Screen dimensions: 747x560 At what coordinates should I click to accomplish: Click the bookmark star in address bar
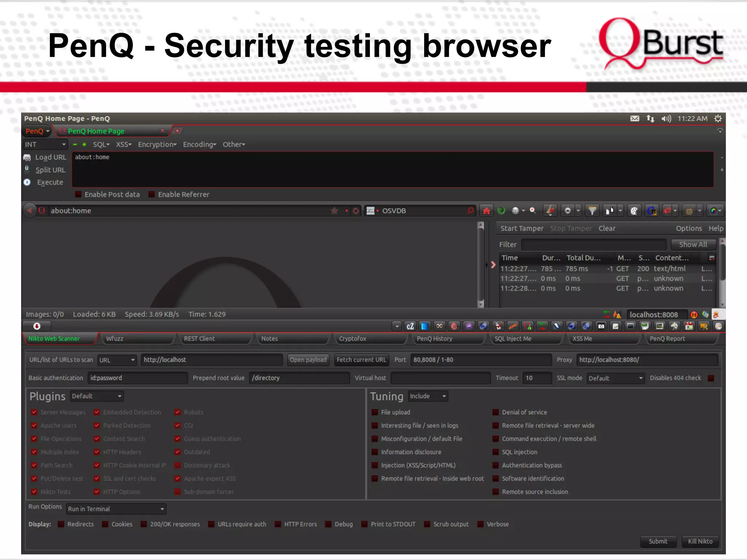334,211
